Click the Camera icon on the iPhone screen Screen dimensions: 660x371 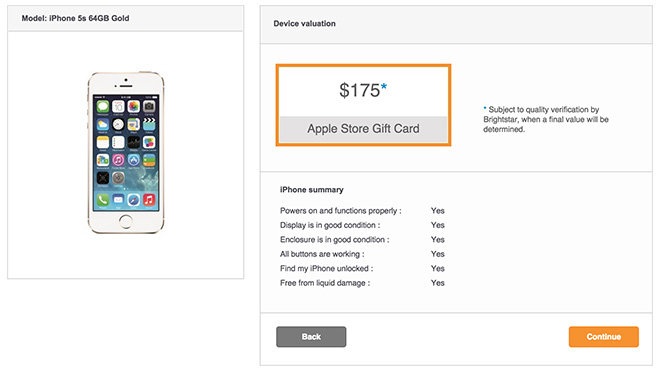pos(149,107)
